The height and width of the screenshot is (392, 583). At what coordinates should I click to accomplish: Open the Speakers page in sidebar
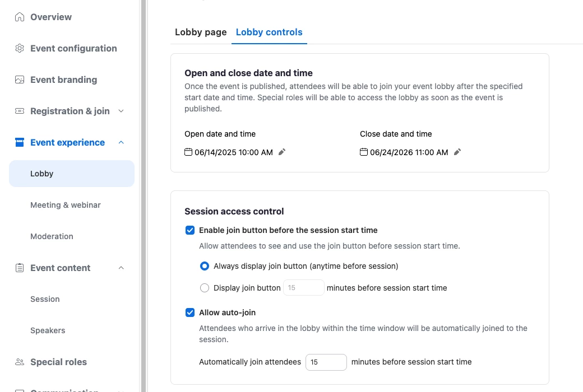coord(48,330)
